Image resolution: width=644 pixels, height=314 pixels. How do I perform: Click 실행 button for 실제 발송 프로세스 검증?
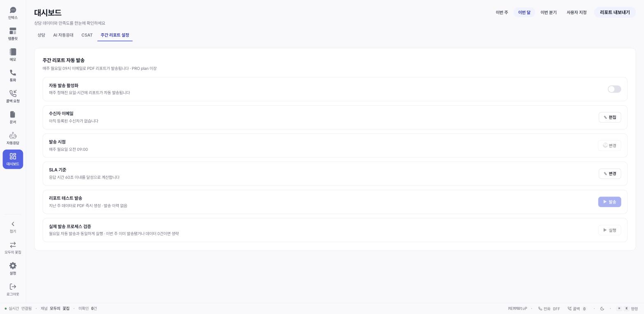[609, 230]
